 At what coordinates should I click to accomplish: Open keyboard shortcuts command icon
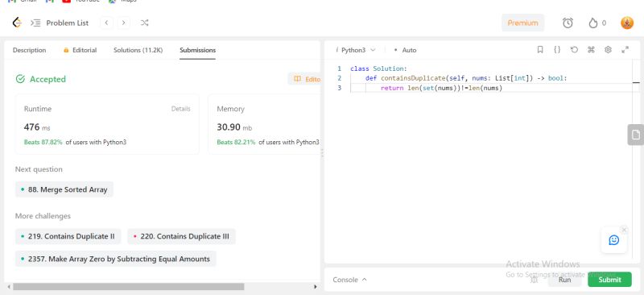pyautogui.click(x=591, y=50)
